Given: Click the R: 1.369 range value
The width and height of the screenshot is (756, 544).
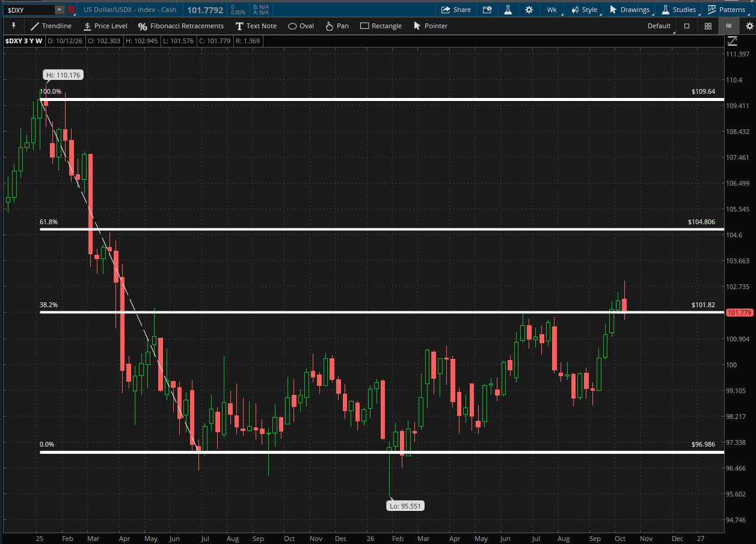Looking at the screenshot, I should 248,41.
